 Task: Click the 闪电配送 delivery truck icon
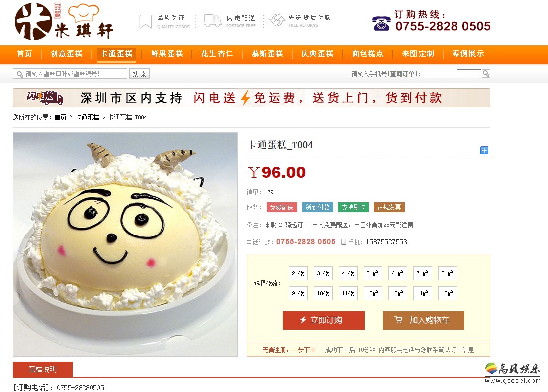coord(212,21)
